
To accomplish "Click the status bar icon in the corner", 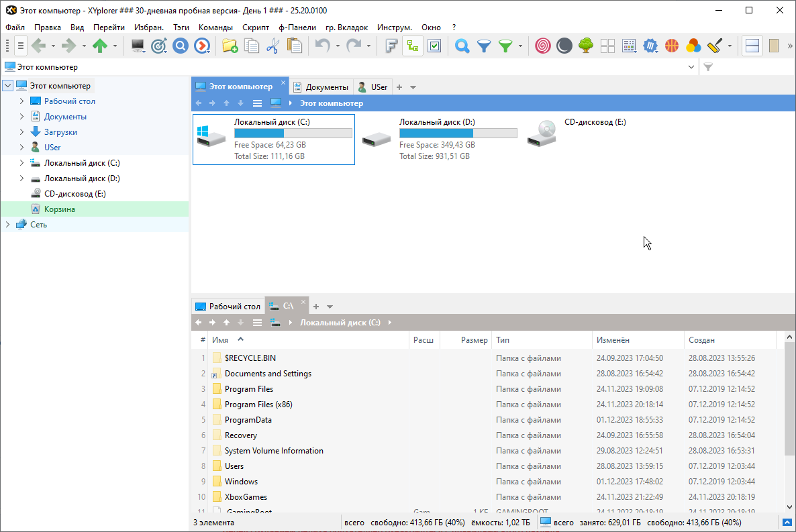I will 787,523.
